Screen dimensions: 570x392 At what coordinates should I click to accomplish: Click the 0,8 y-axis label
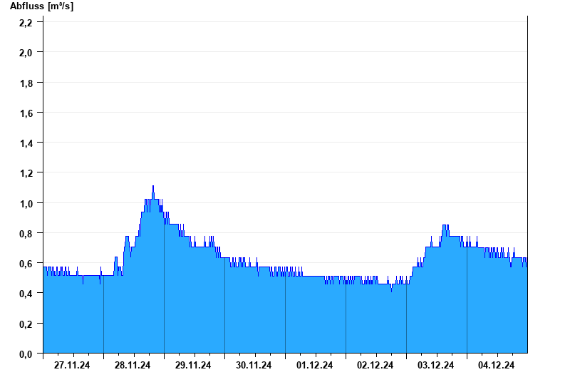pos(26,234)
